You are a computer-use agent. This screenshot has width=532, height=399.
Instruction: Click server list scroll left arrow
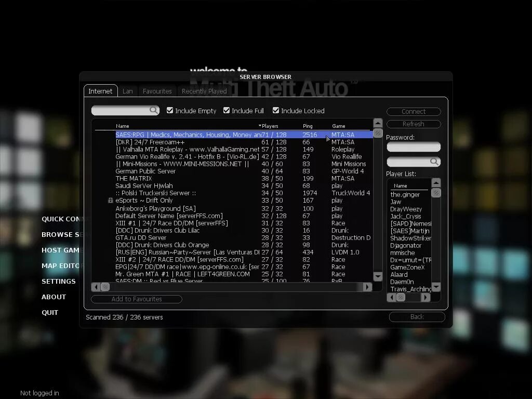96,287
